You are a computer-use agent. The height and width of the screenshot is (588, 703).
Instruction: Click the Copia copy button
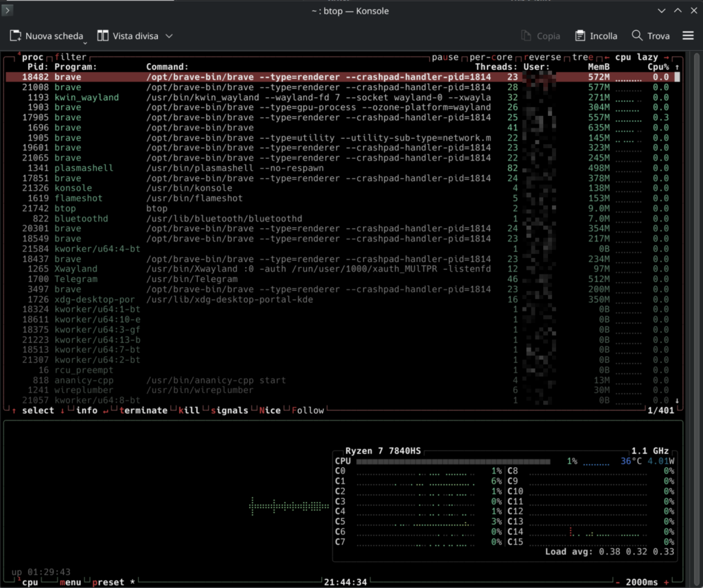pos(541,36)
